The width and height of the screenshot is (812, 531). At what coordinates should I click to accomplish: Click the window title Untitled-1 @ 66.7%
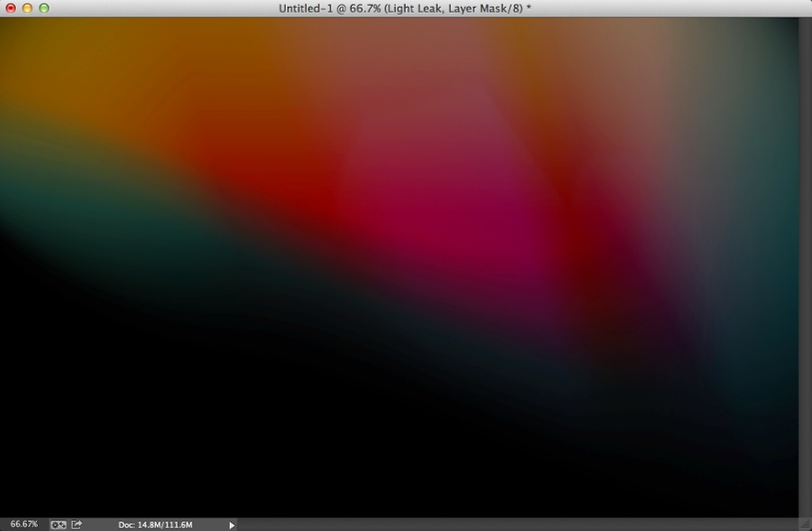coord(405,8)
